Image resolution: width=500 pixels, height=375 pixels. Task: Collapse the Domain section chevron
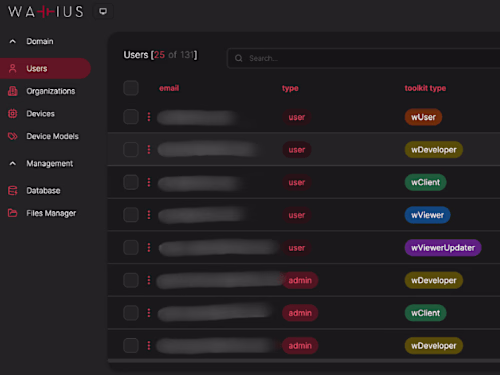coord(13,41)
